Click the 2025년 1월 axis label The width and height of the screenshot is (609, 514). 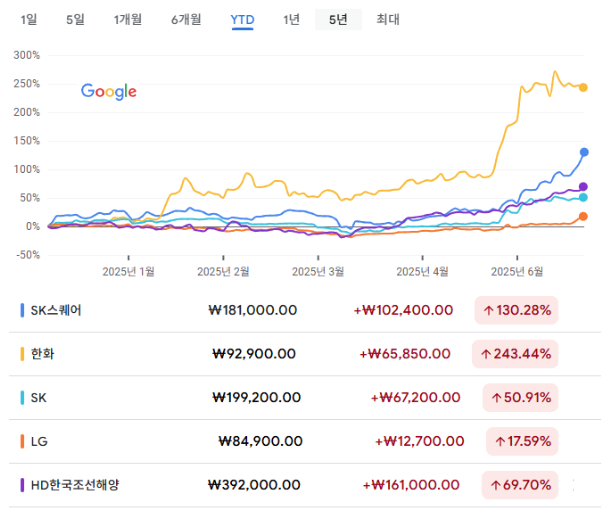point(129,272)
